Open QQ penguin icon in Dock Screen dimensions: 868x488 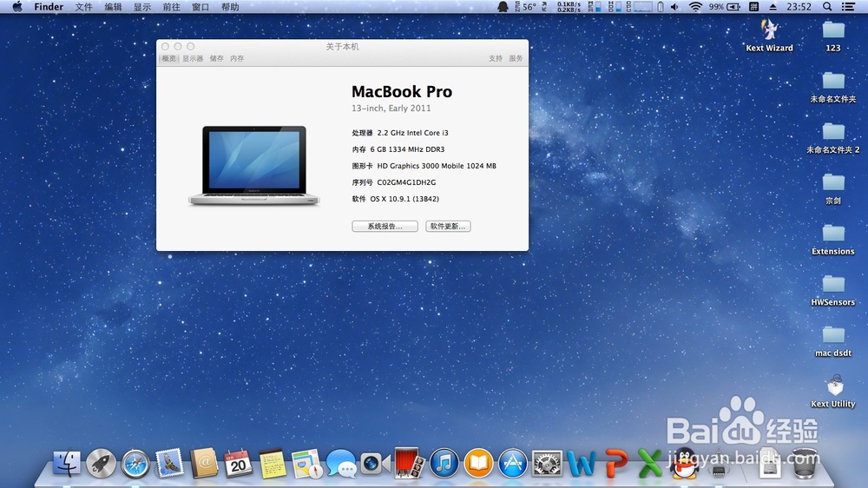685,463
